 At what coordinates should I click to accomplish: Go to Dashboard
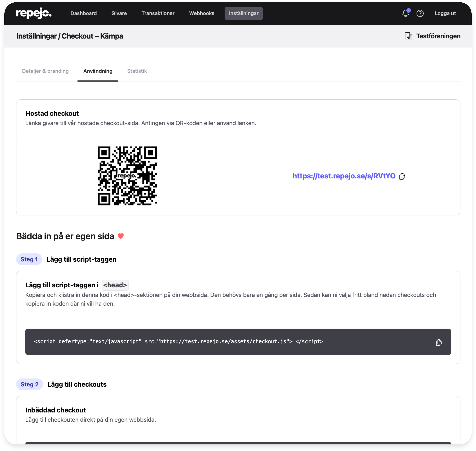pyautogui.click(x=83, y=14)
